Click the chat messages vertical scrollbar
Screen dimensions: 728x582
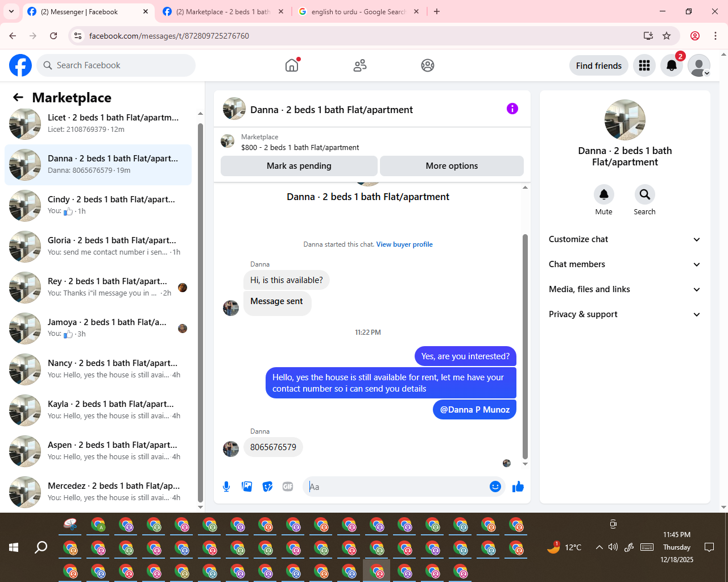pos(525,346)
